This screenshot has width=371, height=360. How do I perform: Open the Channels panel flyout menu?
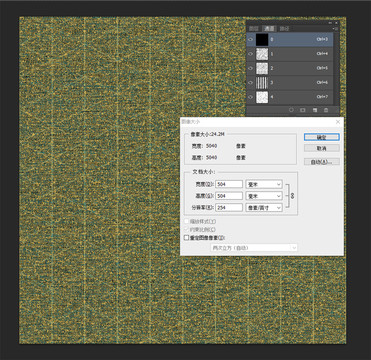(x=336, y=29)
